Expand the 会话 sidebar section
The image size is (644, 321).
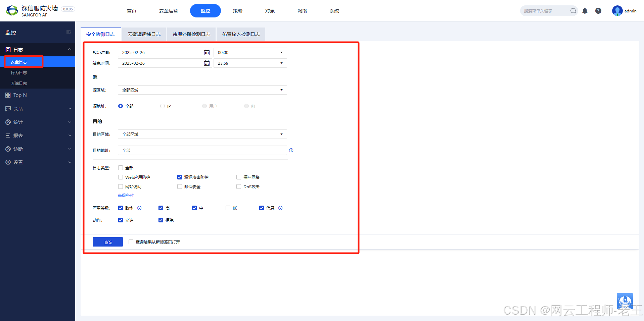pyautogui.click(x=70, y=108)
